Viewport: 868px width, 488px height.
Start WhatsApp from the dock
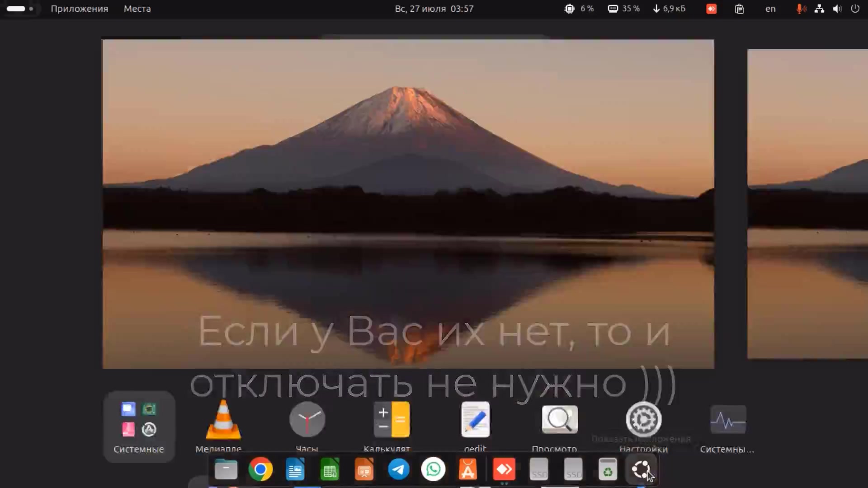(433, 469)
